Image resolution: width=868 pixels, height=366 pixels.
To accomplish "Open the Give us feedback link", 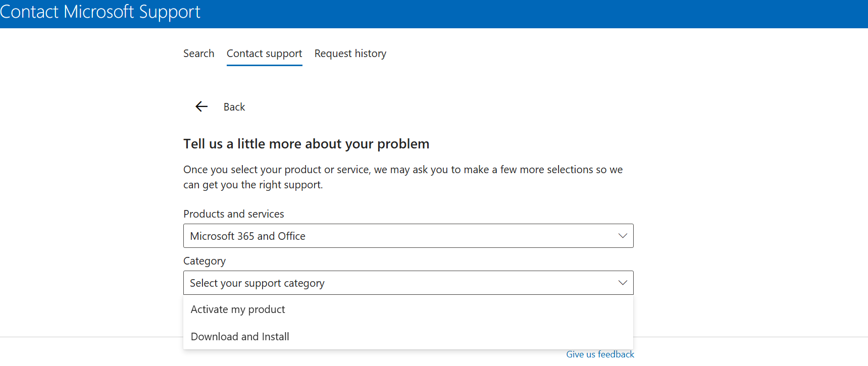I will click(600, 354).
